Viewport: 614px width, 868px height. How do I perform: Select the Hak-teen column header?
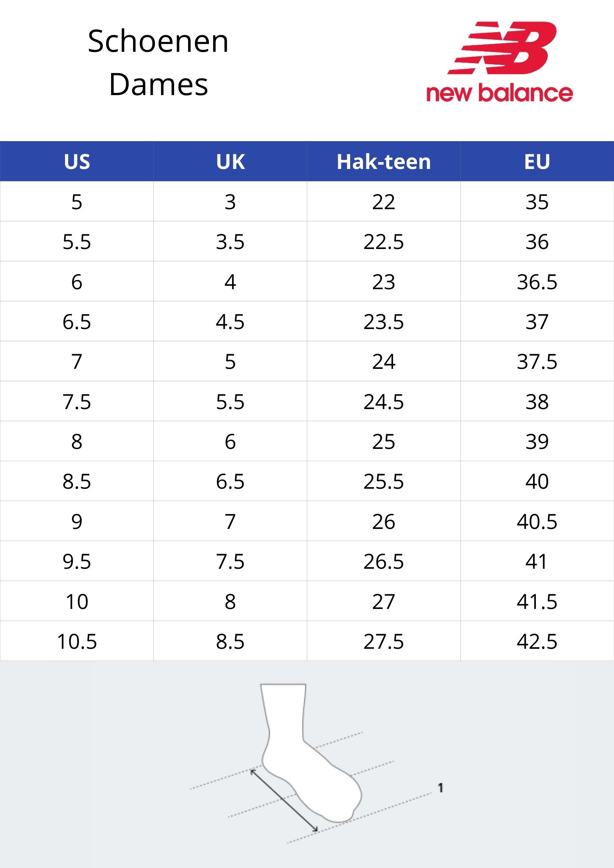(384, 162)
